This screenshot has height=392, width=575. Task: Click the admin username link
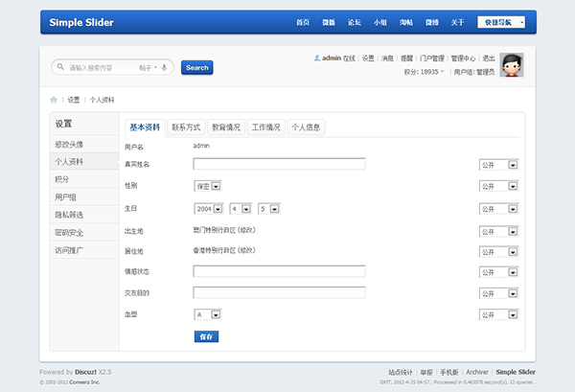[332, 58]
